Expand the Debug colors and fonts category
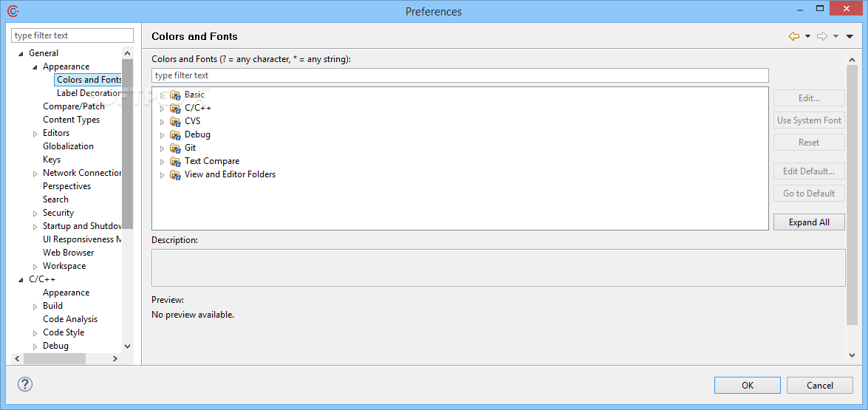 [x=163, y=135]
